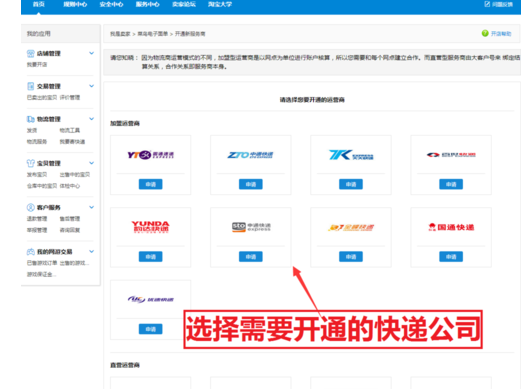Image resolution: width=523 pixels, height=389 pixels.
Task: Click the sto 申通快递 express logo
Action: (x=251, y=227)
